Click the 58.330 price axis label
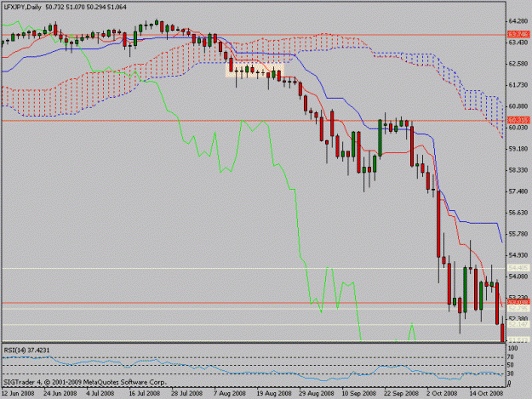This screenshot has height=399, width=532. coord(518,170)
